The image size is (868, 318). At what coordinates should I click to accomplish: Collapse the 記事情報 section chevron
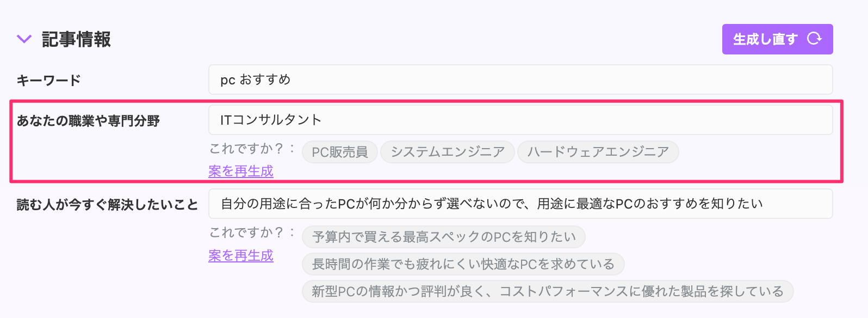[x=24, y=39]
